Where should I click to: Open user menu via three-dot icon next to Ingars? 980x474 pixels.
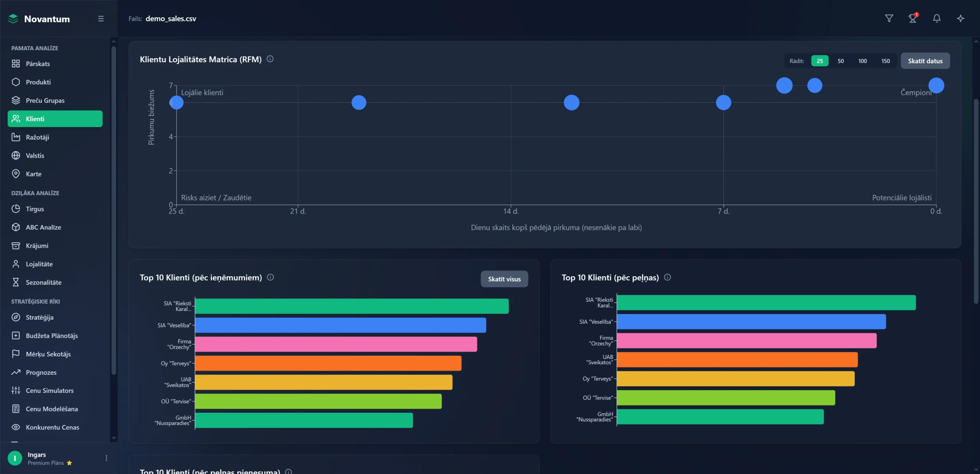106,458
